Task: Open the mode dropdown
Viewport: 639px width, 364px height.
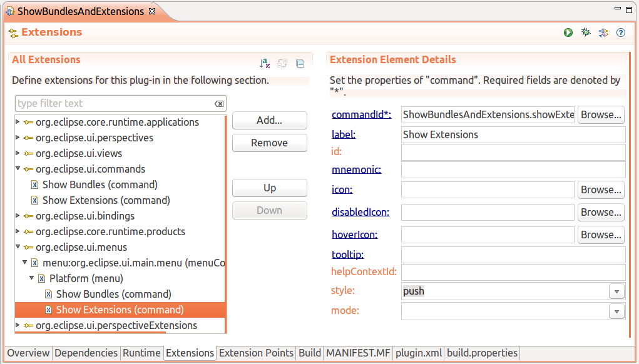Action: [616, 311]
